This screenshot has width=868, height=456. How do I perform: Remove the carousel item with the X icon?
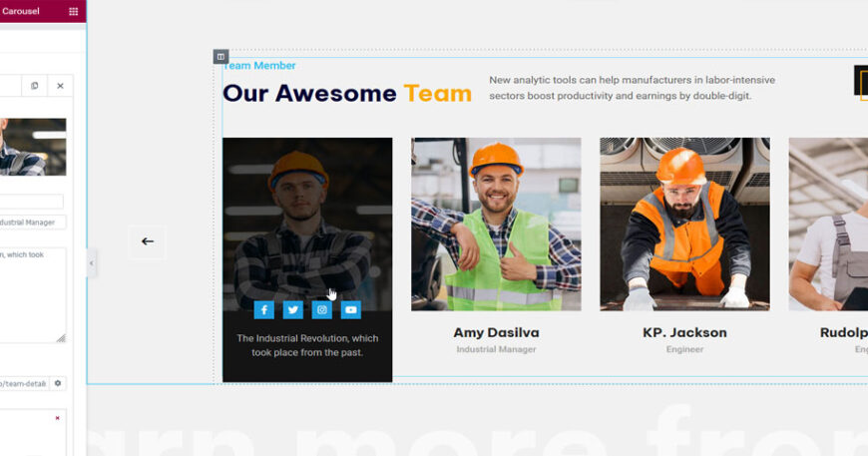(x=60, y=87)
